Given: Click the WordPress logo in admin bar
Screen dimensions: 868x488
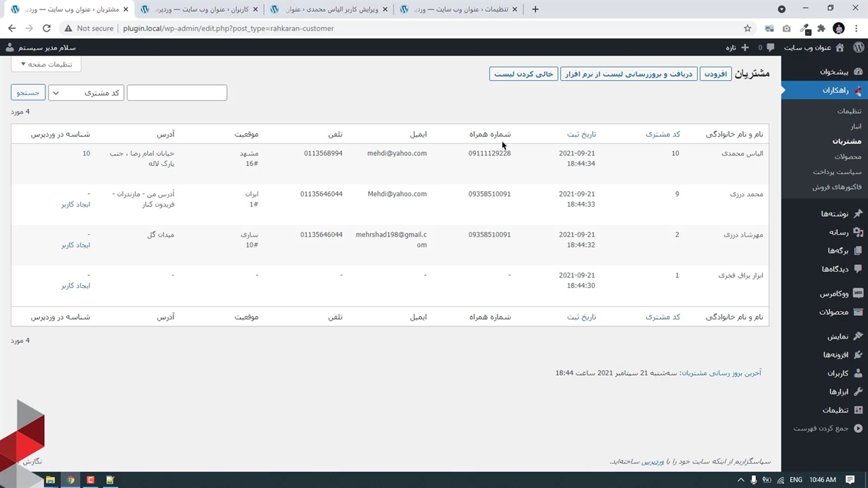Looking at the screenshot, I should tap(858, 47).
